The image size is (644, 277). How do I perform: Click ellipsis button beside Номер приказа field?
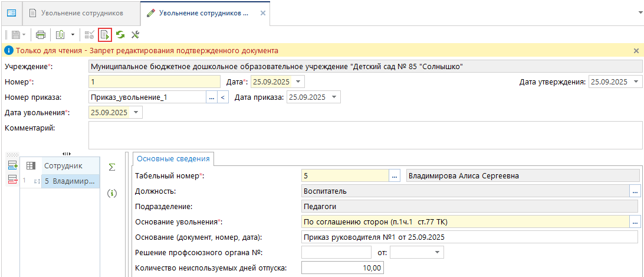(x=211, y=97)
